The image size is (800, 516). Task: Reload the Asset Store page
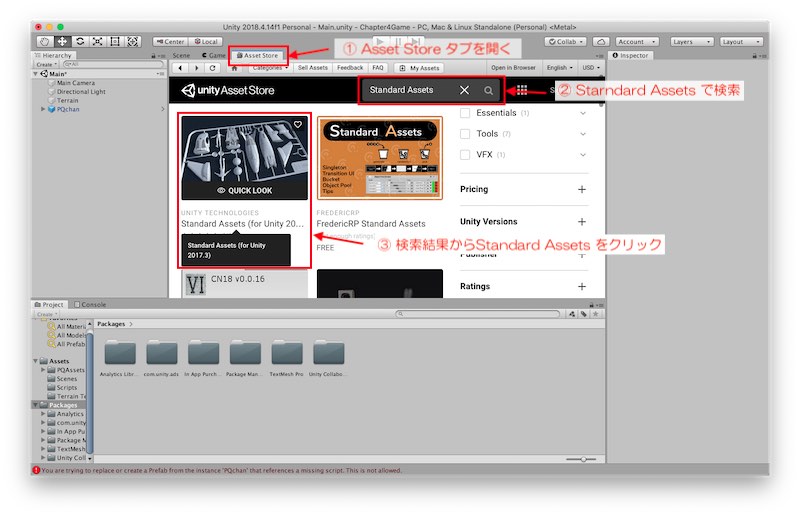[x=213, y=68]
